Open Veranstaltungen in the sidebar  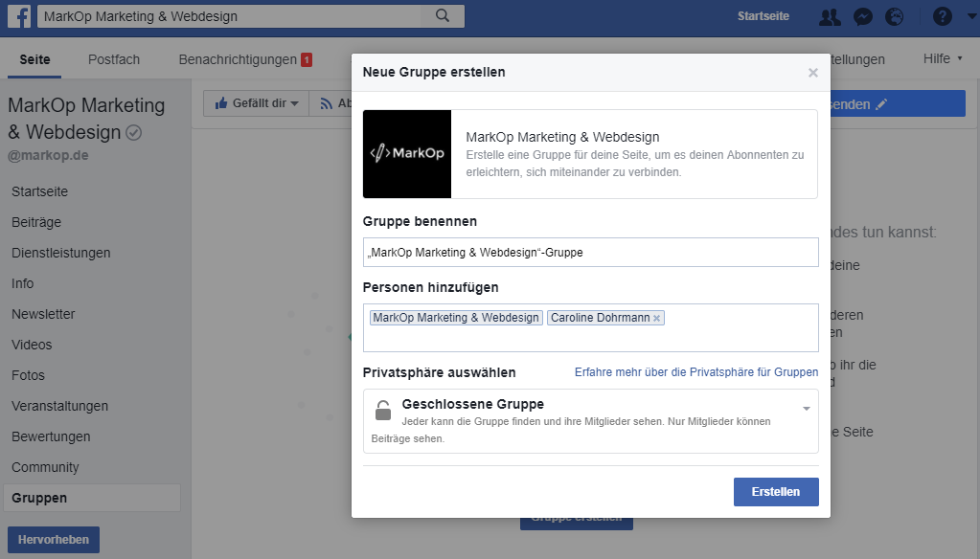tap(59, 406)
